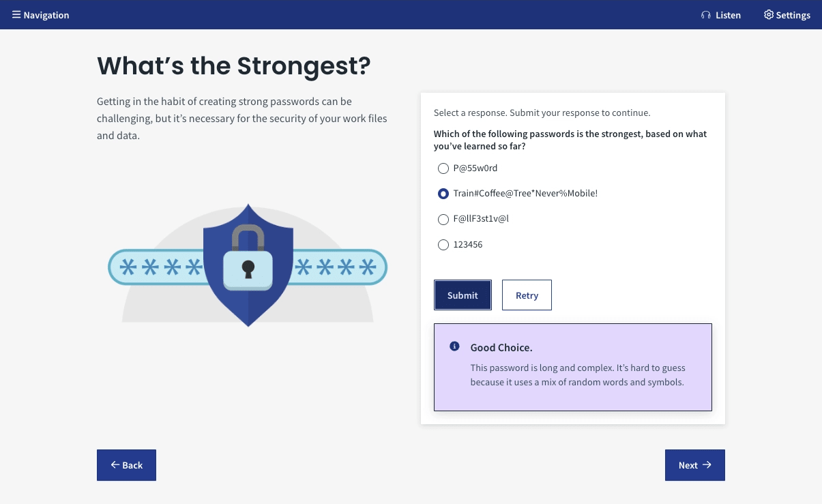Select the Train#Coffee@Tree*Never%Mobile! radio option
Image resolution: width=822 pixels, height=504 pixels.
(x=443, y=194)
